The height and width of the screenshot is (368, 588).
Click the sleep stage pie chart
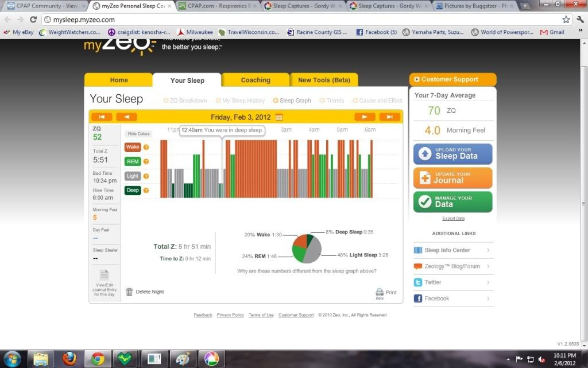coord(307,248)
